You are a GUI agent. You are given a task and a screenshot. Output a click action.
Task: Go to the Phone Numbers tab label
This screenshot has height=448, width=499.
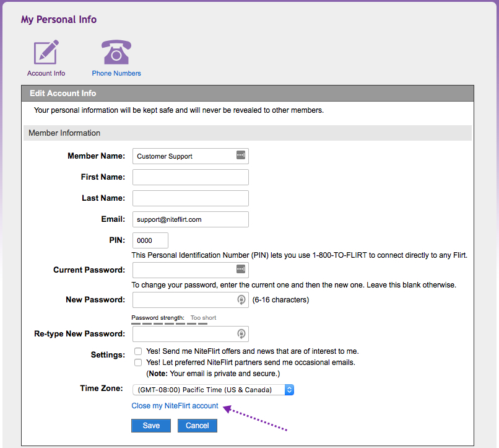click(x=116, y=73)
